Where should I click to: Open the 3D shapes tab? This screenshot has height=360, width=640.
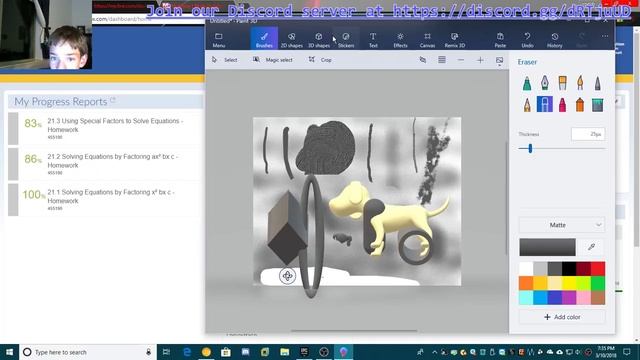[319, 39]
